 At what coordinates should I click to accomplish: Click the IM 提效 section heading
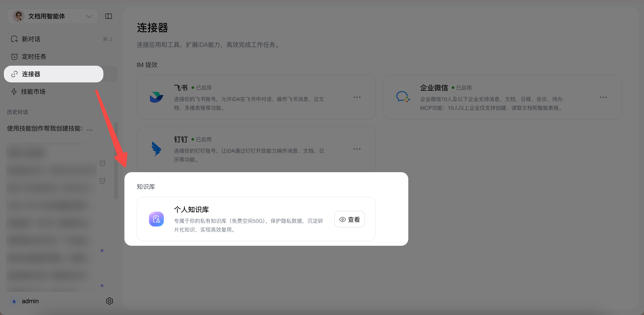coord(147,65)
